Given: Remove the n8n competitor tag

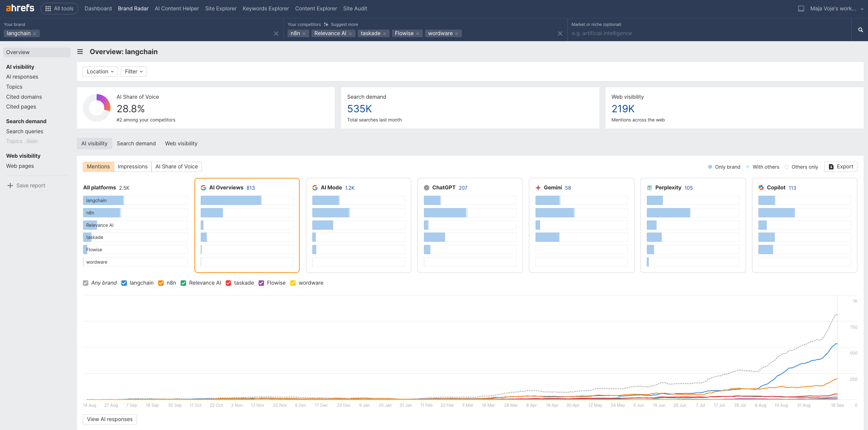Looking at the screenshot, I should point(304,34).
